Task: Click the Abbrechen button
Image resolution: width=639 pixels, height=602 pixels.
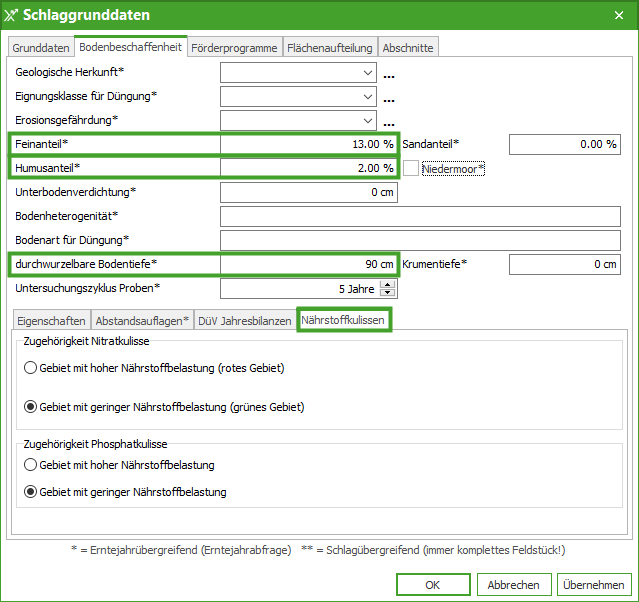Action: [x=514, y=585]
